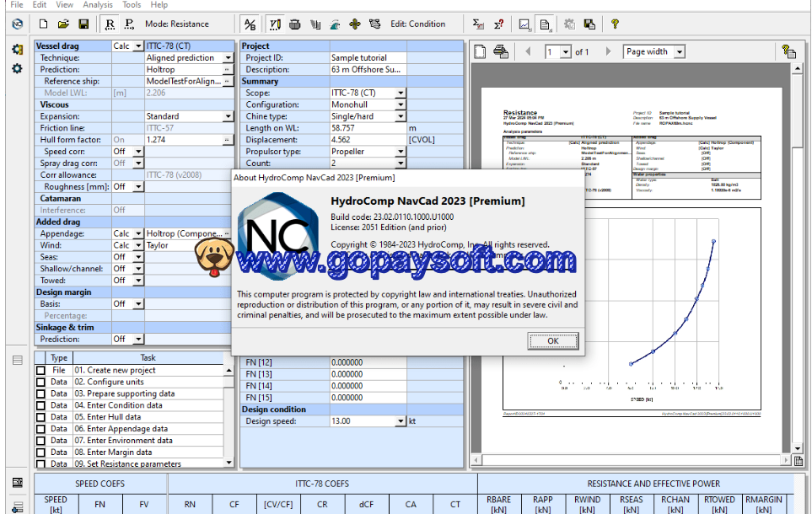Screen dimensions: 812x514
Task: Open the Tools menu
Action: [132, 5]
